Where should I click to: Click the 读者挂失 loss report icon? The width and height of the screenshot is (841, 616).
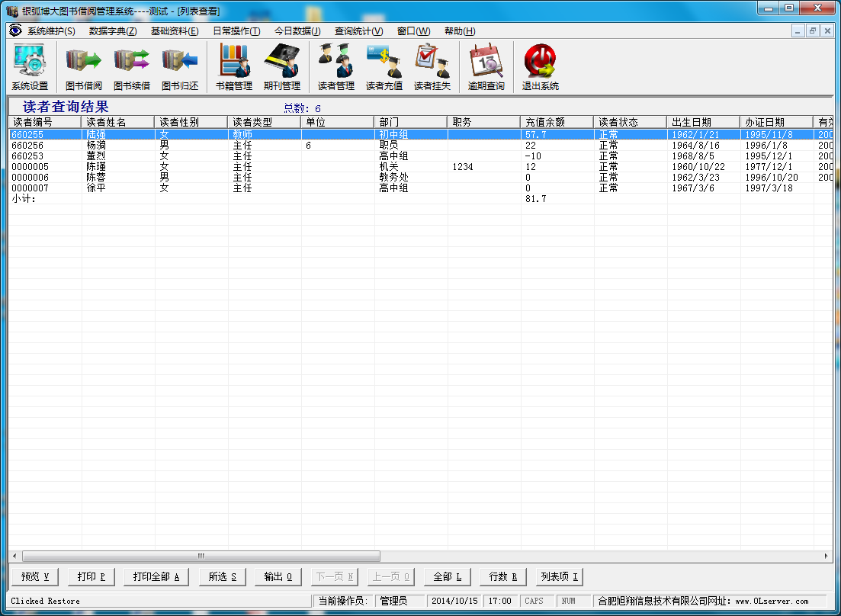point(432,67)
